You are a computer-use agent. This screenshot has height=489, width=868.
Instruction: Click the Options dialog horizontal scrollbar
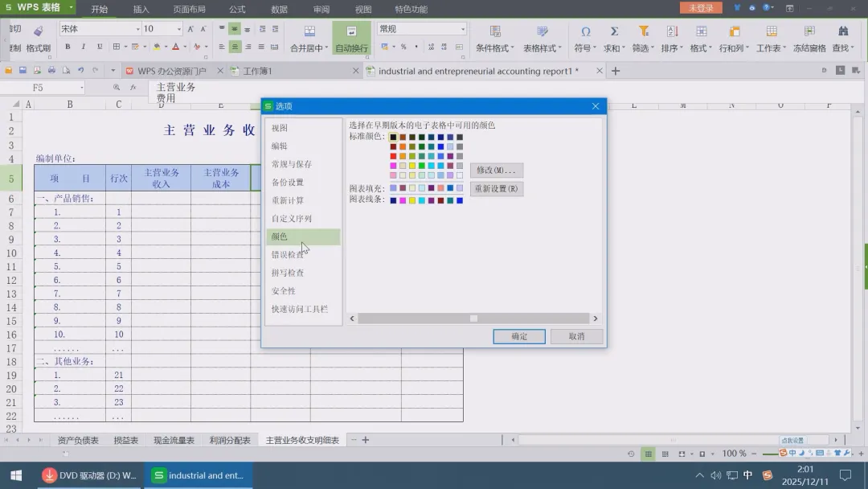point(473,318)
